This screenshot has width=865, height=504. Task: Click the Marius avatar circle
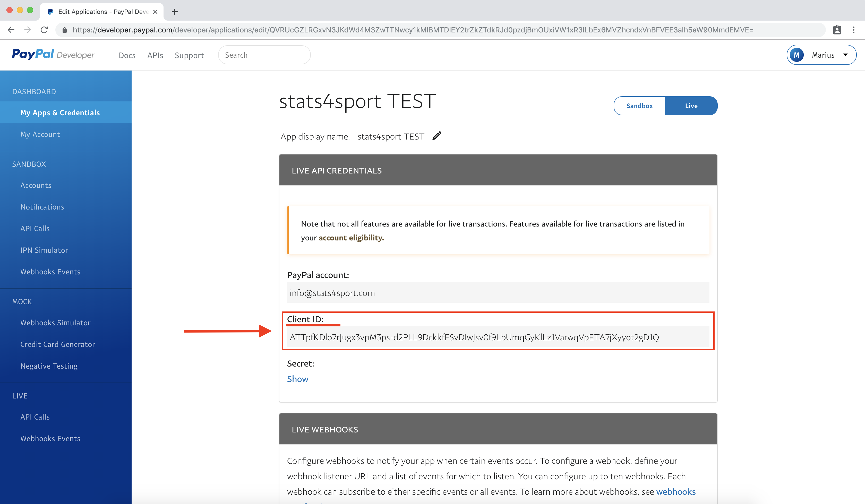pyautogui.click(x=797, y=55)
